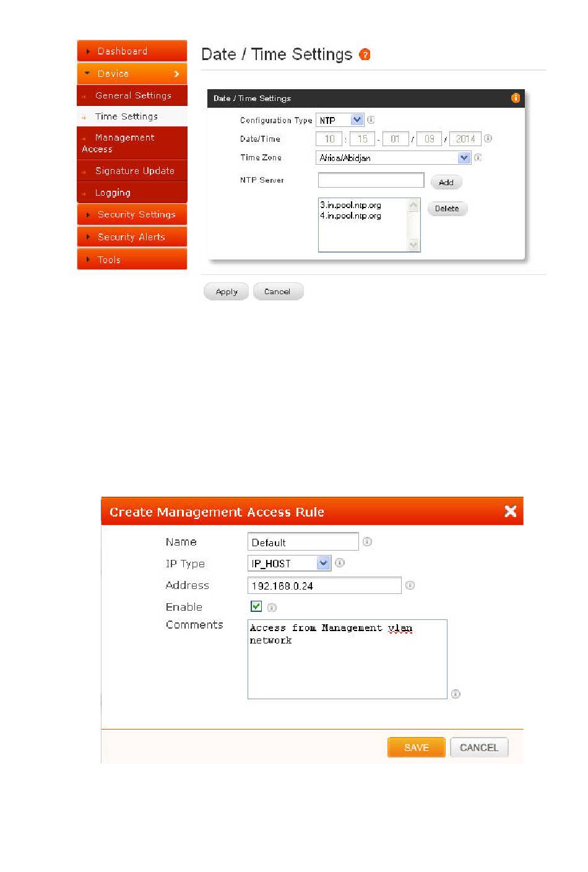Click the CANCEL button in dialog

479,748
